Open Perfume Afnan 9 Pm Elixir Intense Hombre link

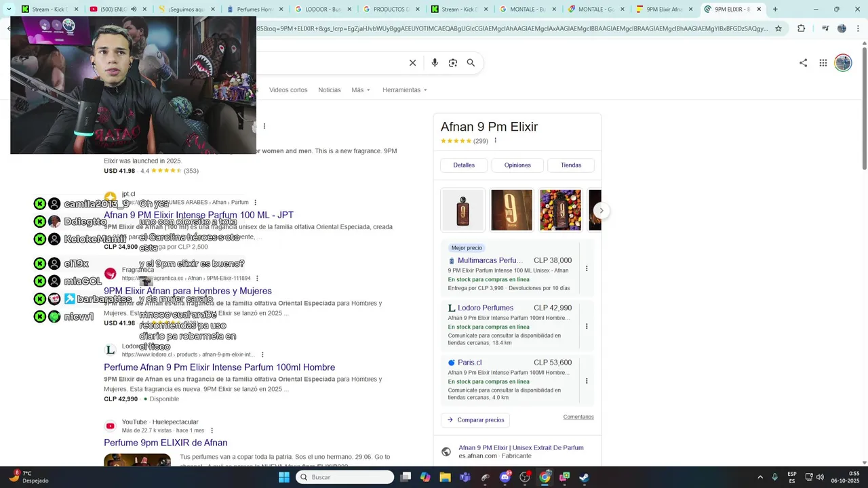pyautogui.click(x=219, y=367)
